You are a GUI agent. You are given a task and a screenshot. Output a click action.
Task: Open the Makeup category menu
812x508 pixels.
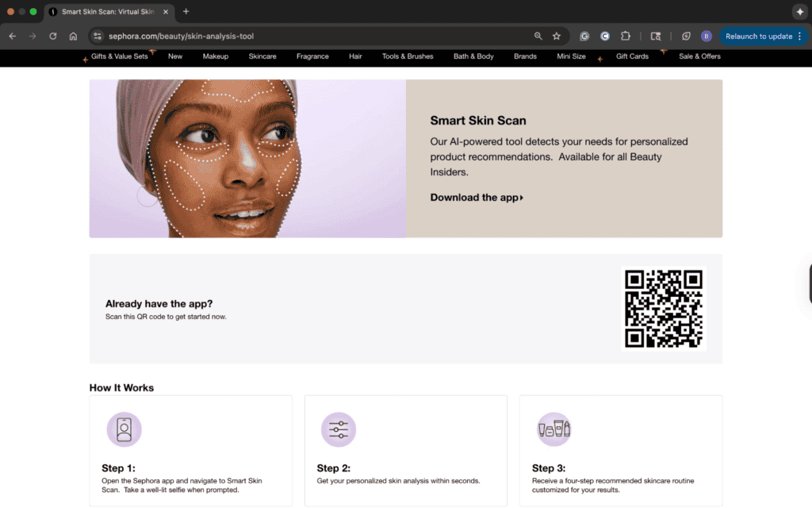pyautogui.click(x=216, y=56)
